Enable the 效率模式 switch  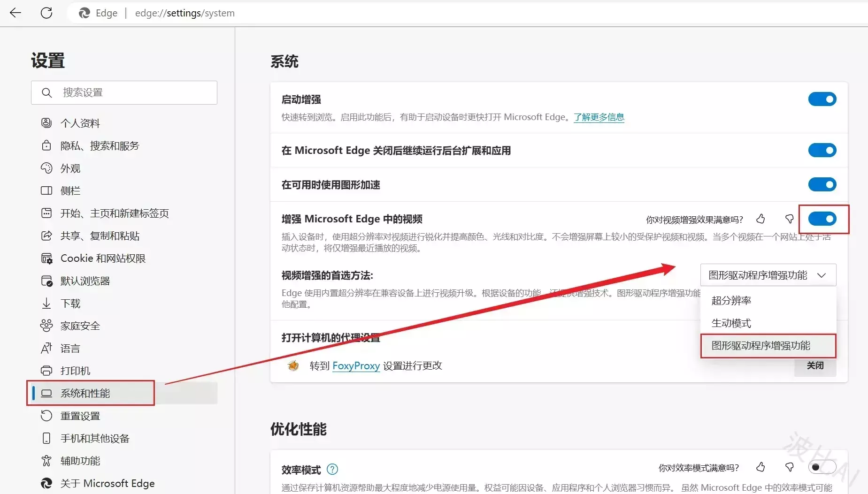pyautogui.click(x=822, y=467)
